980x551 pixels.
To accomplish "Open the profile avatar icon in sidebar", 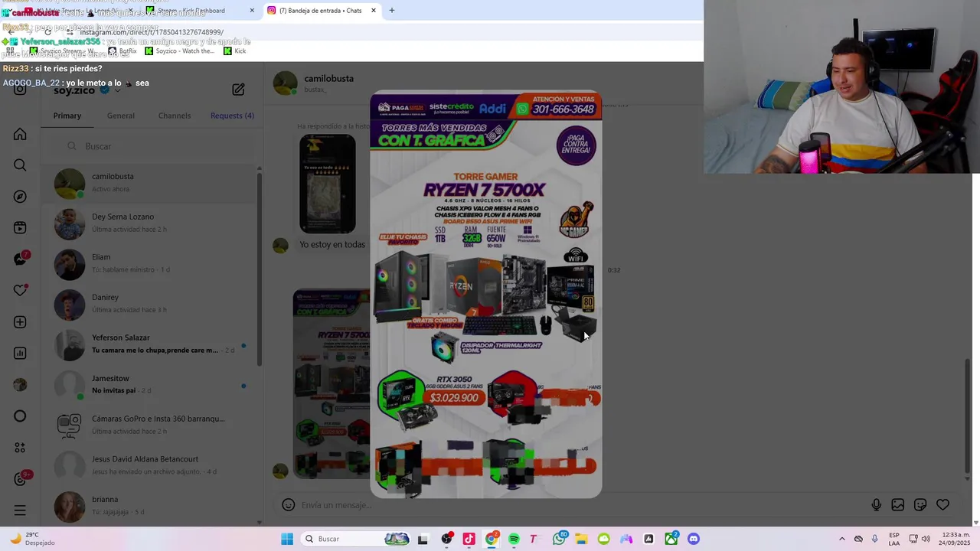I will [x=20, y=385].
